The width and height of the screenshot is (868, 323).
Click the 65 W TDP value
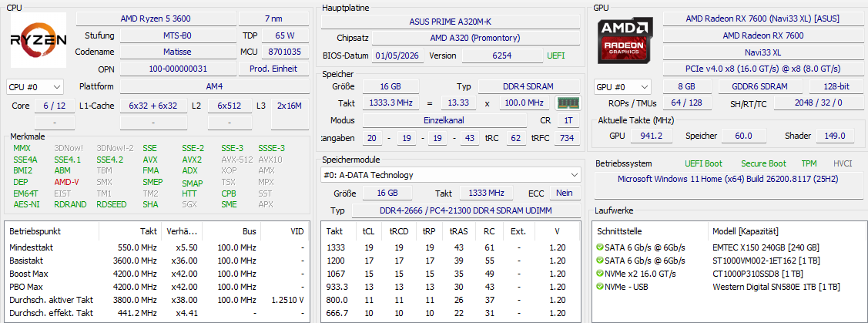point(284,35)
